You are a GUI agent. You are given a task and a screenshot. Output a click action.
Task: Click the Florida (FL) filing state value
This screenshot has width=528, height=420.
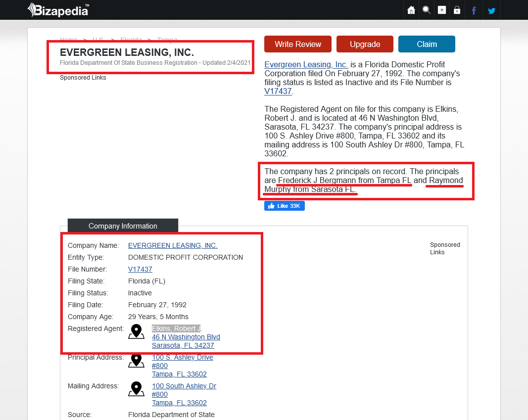tap(146, 281)
